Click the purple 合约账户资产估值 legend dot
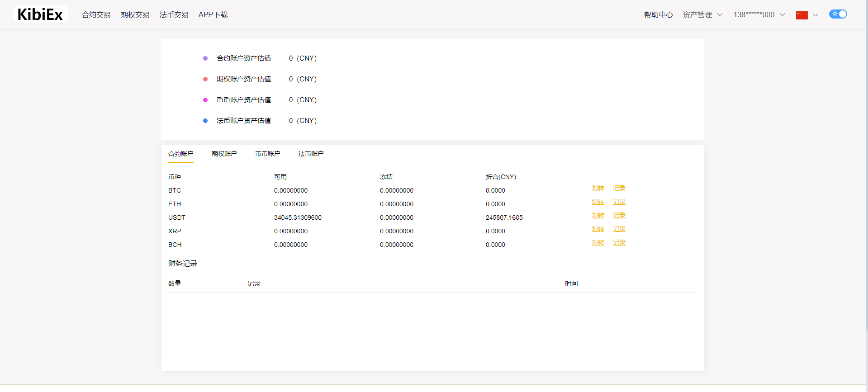 (x=205, y=58)
